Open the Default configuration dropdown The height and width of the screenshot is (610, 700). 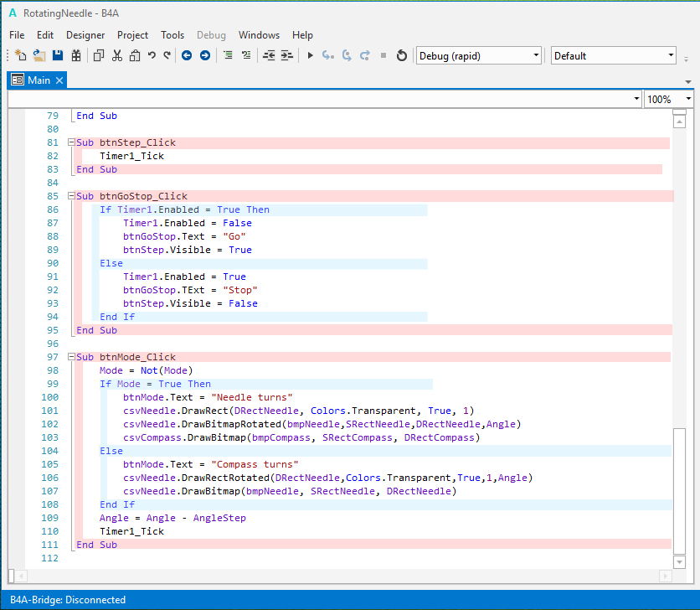pos(614,55)
